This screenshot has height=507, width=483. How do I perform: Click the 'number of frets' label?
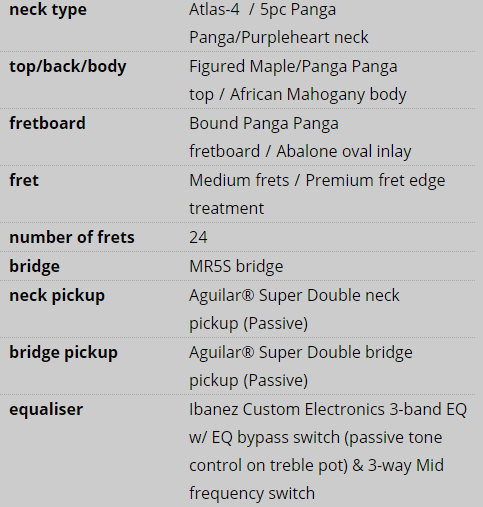click(x=72, y=237)
